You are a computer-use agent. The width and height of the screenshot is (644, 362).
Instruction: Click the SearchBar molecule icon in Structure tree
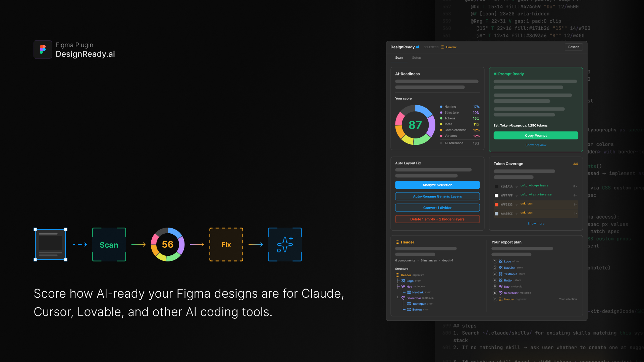coord(403,298)
